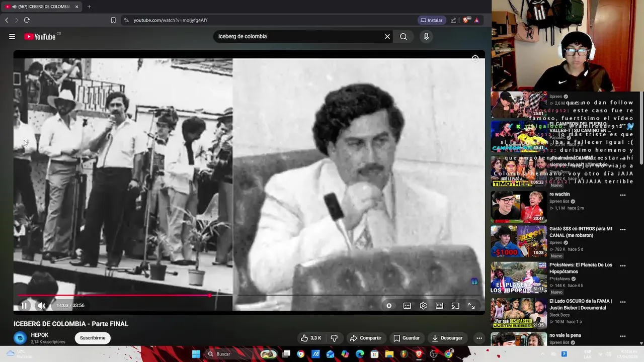Enter fullscreen mode
The image size is (644, 362).
click(471, 305)
